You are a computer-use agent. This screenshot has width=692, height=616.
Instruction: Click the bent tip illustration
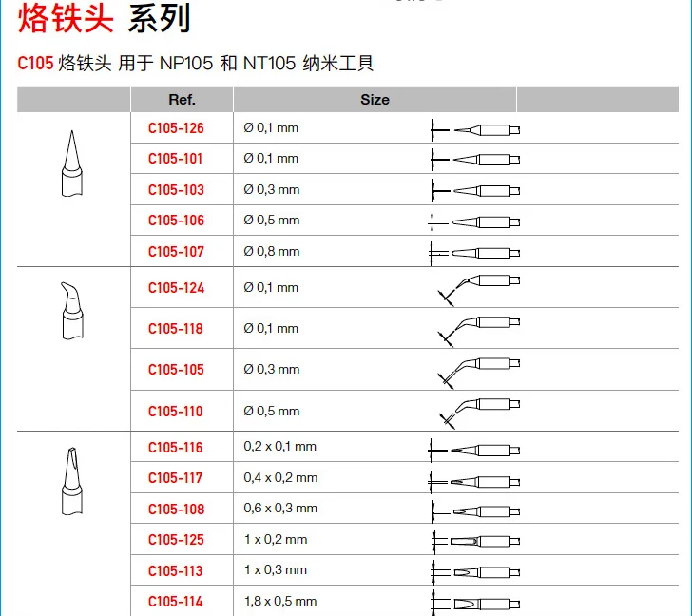click(72, 311)
